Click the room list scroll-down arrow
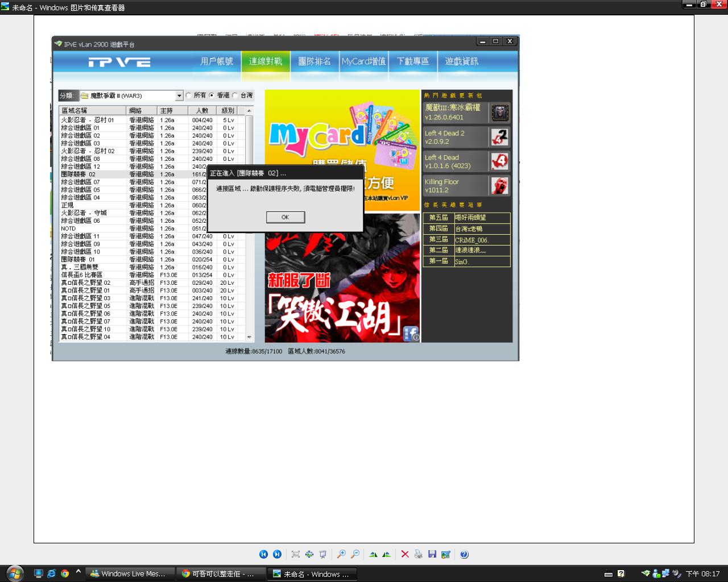The image size is (728, 582). (249, 337)
